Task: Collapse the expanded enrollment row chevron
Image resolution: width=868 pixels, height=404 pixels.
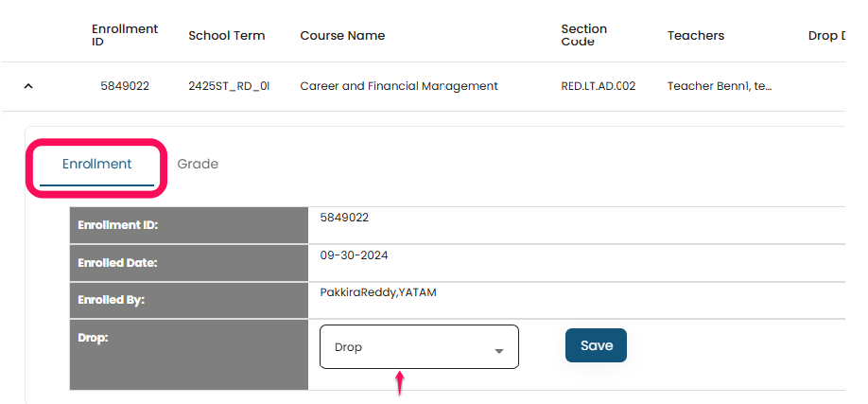Action: tap(28, 86)
